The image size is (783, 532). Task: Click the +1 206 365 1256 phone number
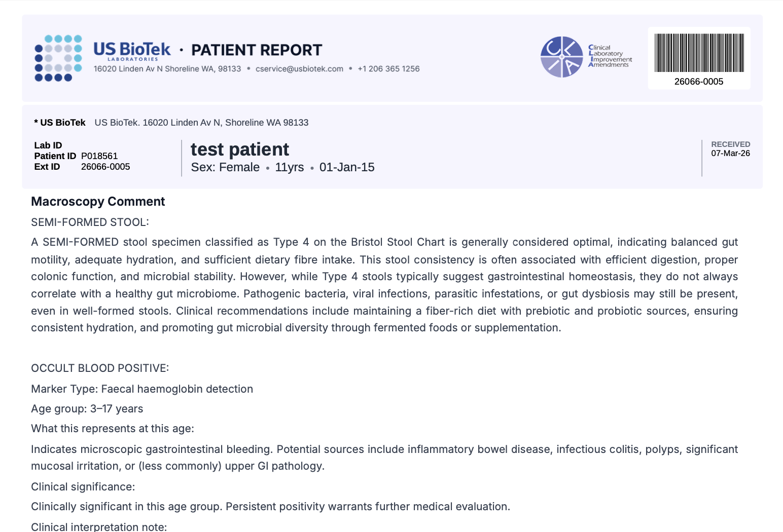tap(388, 69)
